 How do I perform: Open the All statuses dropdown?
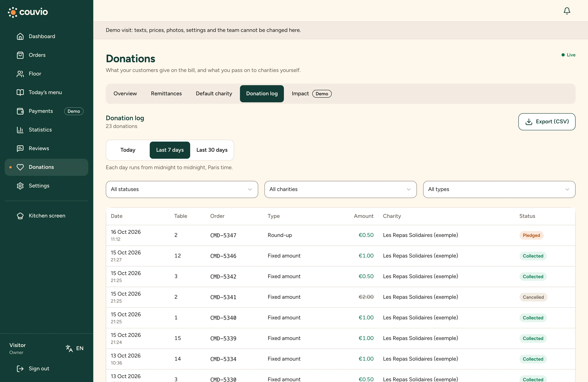pyautogui.click(x=182, y=189)
